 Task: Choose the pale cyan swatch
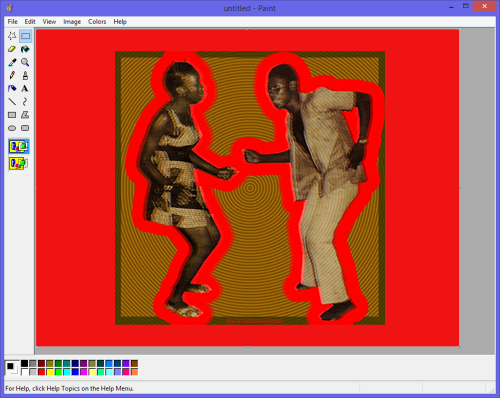click(109, 372)
